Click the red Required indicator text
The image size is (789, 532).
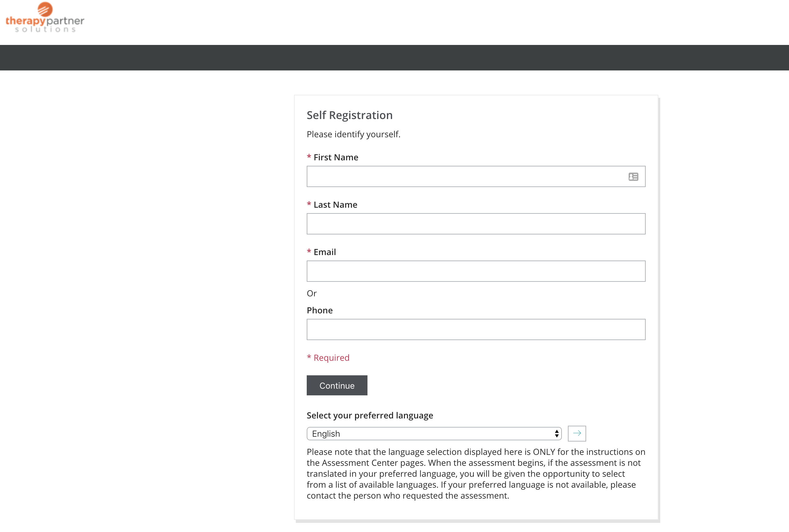point(328,357)
